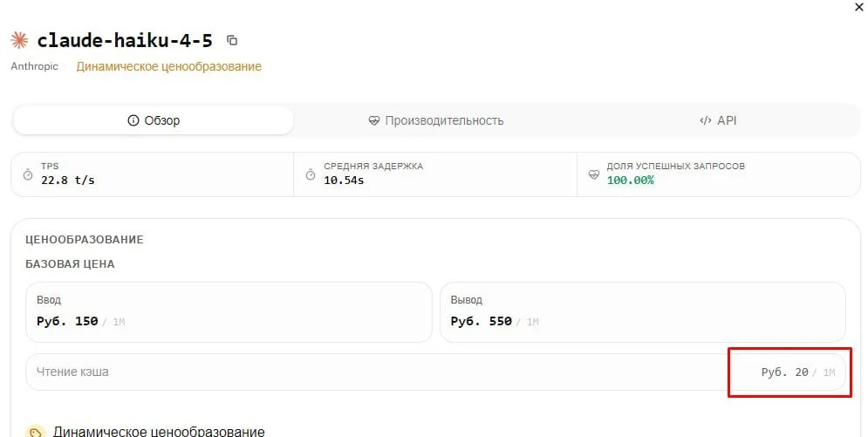Select the 100.00% success rate value

[x=630, y=181]
